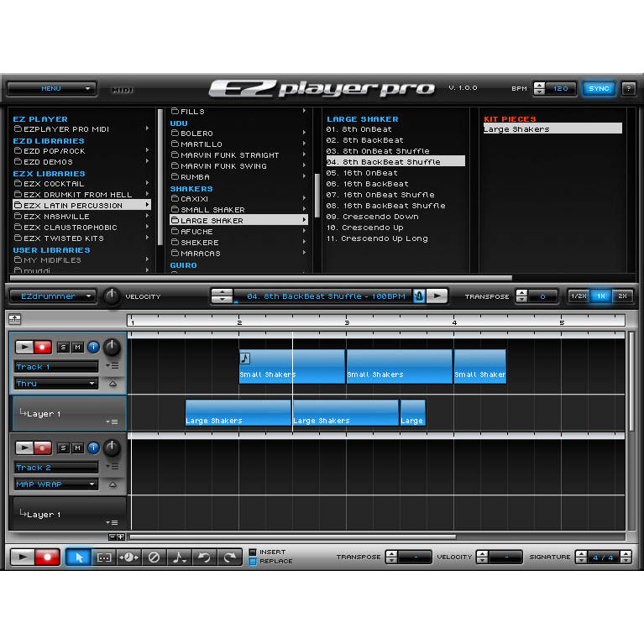This screenshot has width=644, height=644.
Task: Open Track 2 options menu icon
Action: [x=113, y=467]
